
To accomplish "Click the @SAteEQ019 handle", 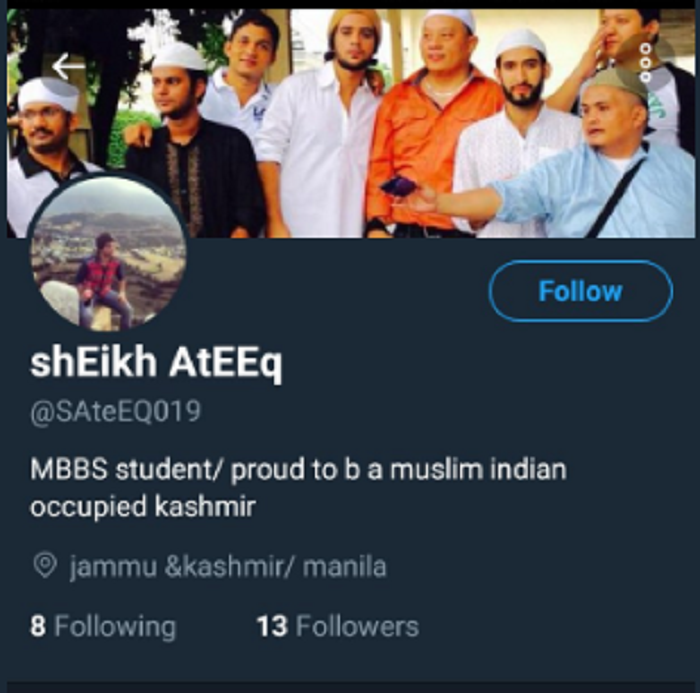I will [x=115, y=411].
